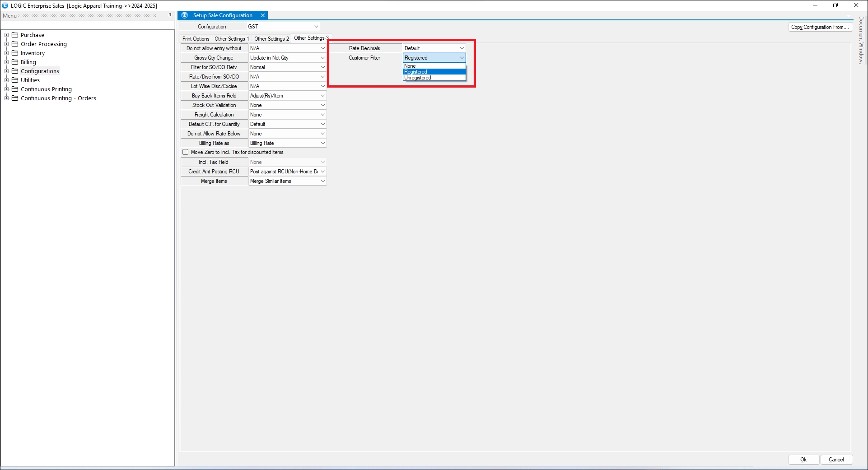This screenshot has height=470, width=868.
Task: Click the pin icon on Menu panel
Action: 170,15
